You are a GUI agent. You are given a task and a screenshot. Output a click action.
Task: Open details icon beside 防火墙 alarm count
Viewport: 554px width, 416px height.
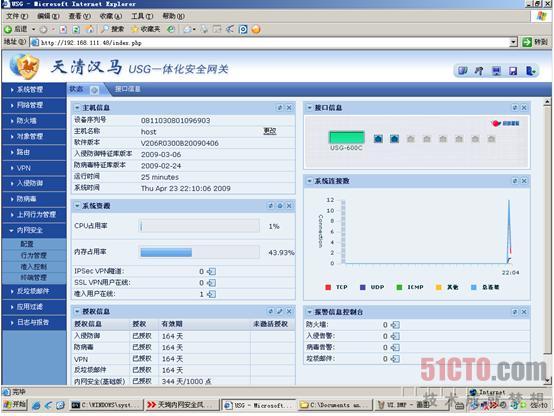pos(395,325)
